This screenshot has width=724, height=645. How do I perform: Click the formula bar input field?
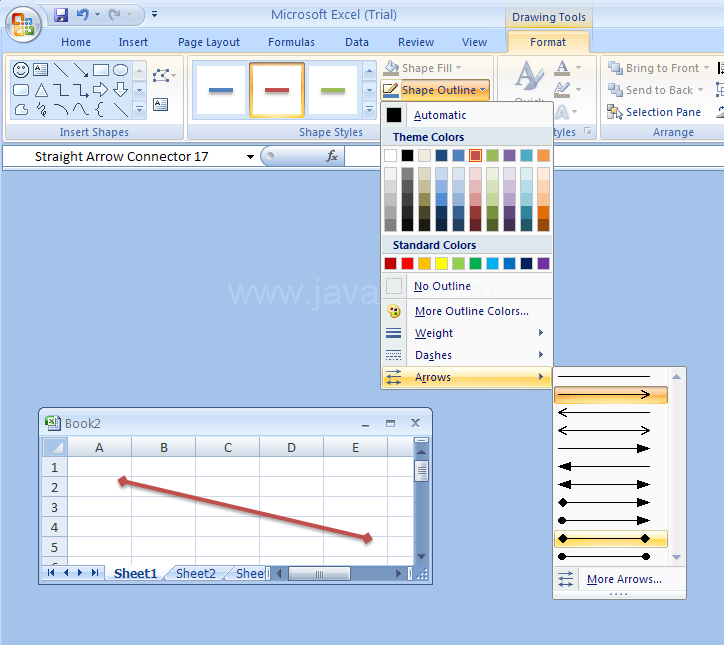coord(534,156)
